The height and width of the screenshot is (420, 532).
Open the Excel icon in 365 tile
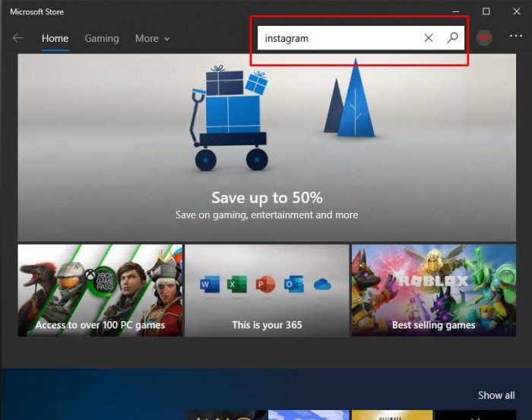[237, 285]
